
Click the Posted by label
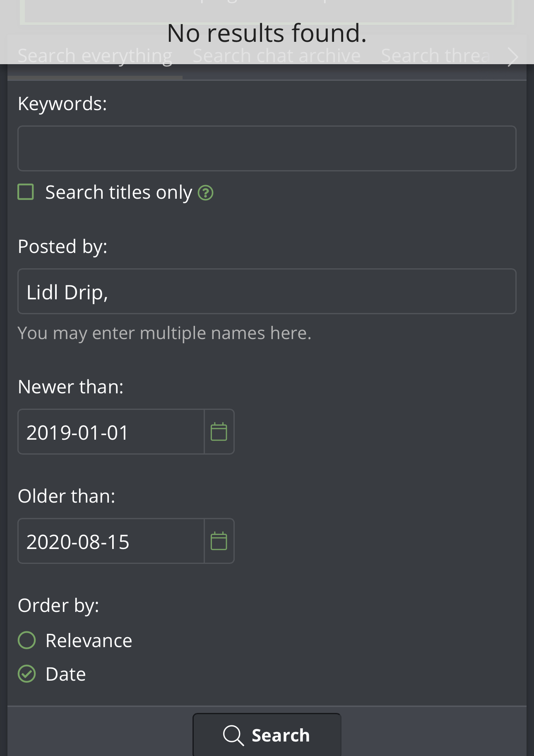coord(63,246)
